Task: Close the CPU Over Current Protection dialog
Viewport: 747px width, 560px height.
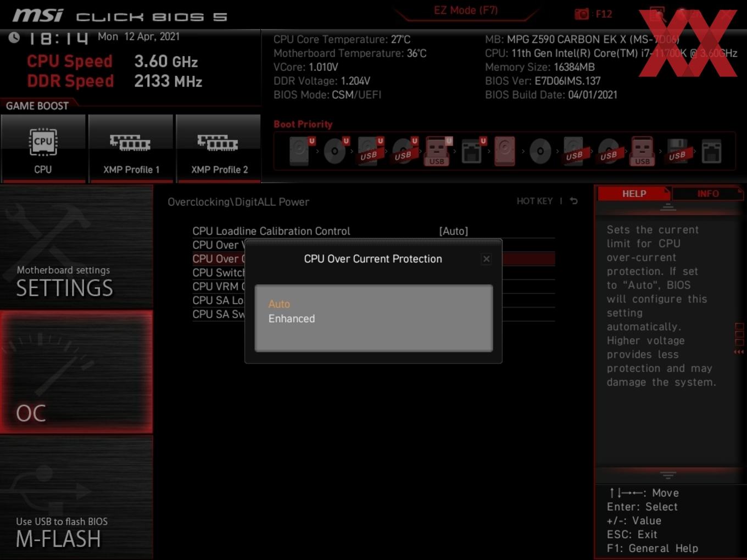Action: coord(486,259)
